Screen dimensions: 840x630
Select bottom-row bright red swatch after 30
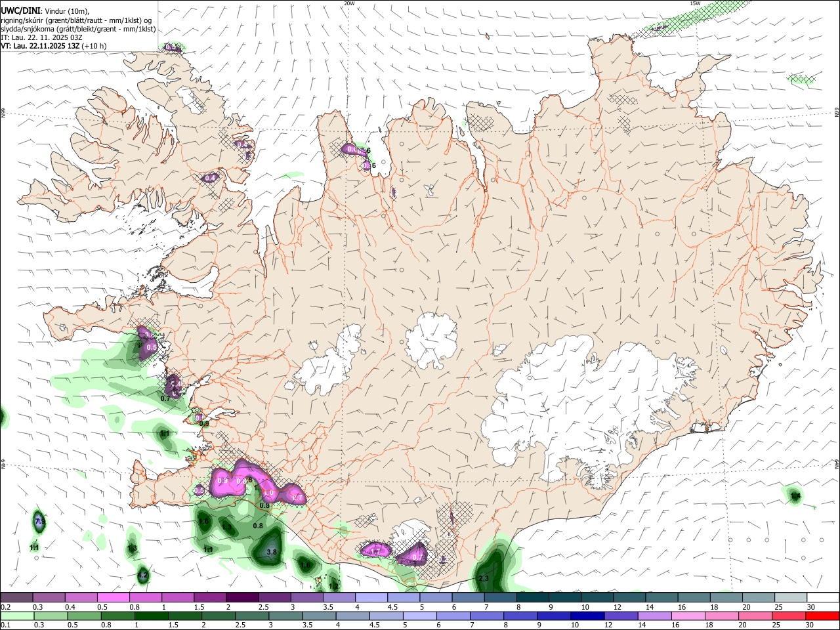coord(823,616)
